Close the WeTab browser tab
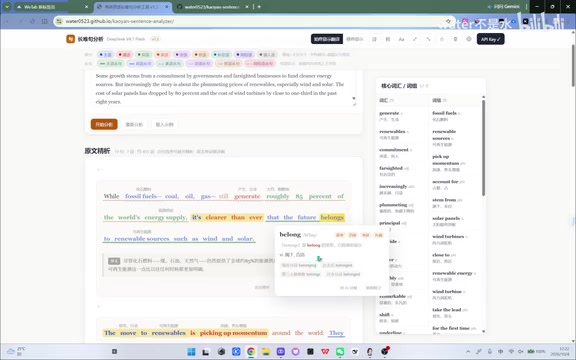This screenshot has height=360, width=576. click(x=86, y=7)
